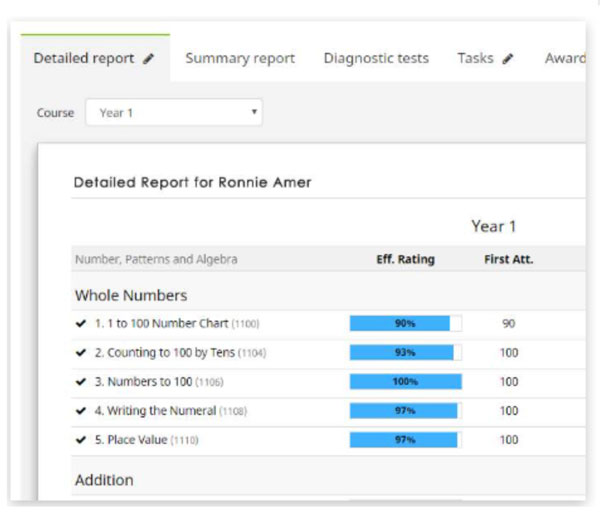Viewport: 600px width, 519px height.
Task: Click checkmark next to Place Value
Action: pyautogui.click(x=81, y=440)
